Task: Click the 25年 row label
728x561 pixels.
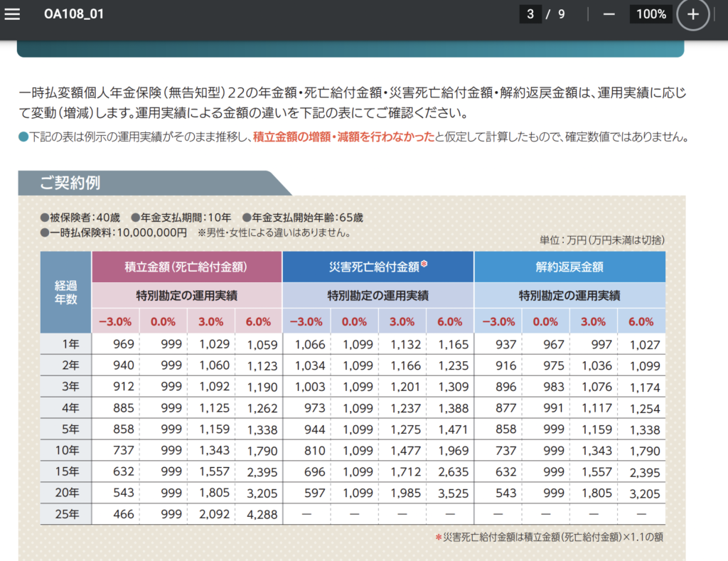Action: point(66,513)
